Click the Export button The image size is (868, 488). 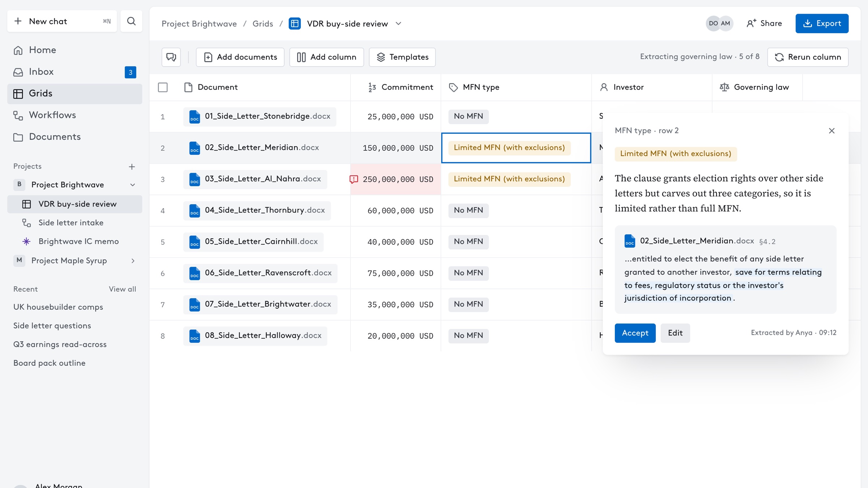pos(822,23)
